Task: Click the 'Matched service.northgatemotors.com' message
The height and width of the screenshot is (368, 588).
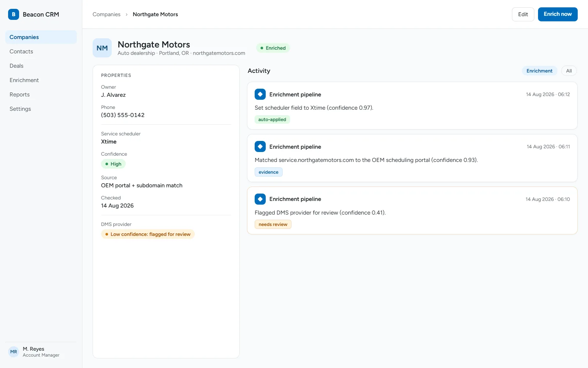Action: pos(366,160)
